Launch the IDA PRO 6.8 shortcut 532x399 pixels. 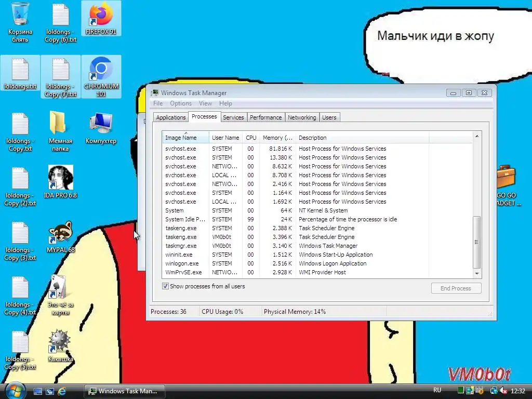(60, 182)
